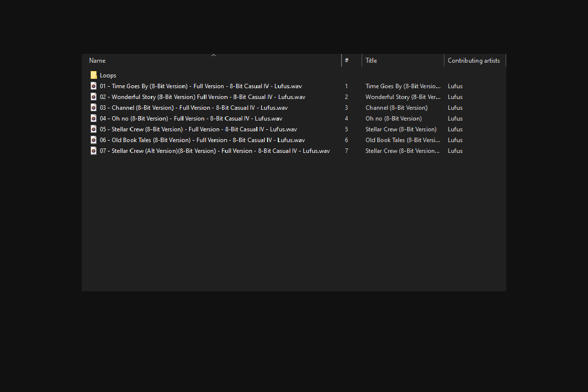Image resolution: width=588 pixels, height=392 pixels.
Task: Select the 03 - Channel audio file icon
Action: [x=94, y=107]
